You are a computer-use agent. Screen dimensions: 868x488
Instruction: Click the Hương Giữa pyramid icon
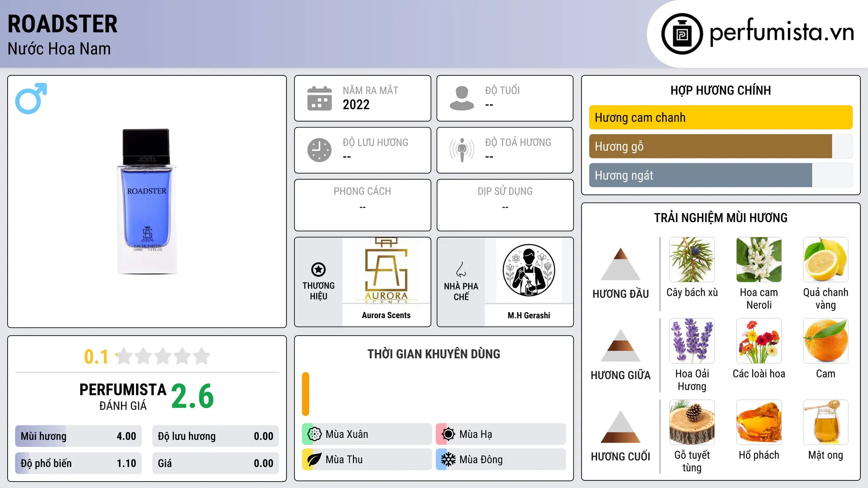(x=620, y=345)
